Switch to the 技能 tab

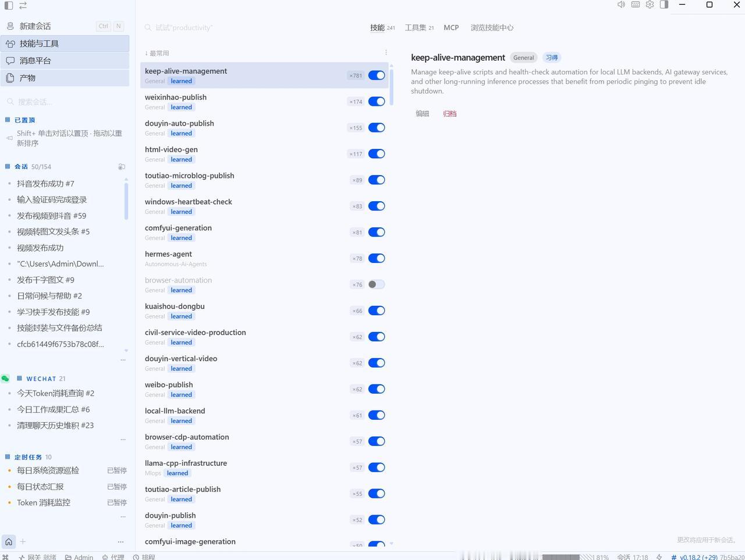(382, 27)
